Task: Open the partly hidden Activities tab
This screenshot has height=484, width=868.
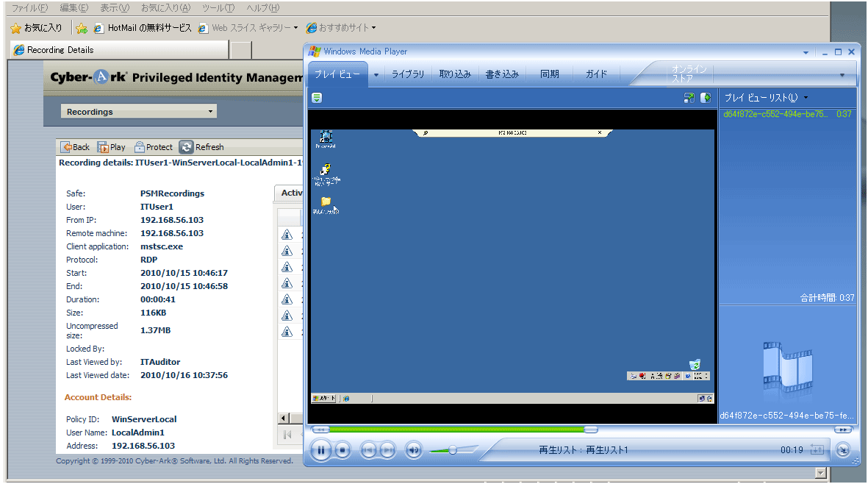Action: coord(290,193)
